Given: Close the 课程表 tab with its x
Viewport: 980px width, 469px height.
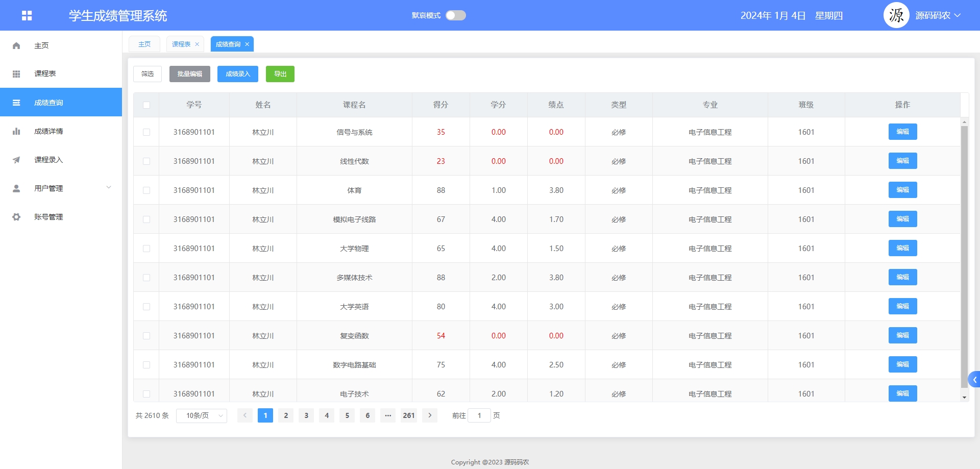Looking at the screenshot, I should coord(197,44).
